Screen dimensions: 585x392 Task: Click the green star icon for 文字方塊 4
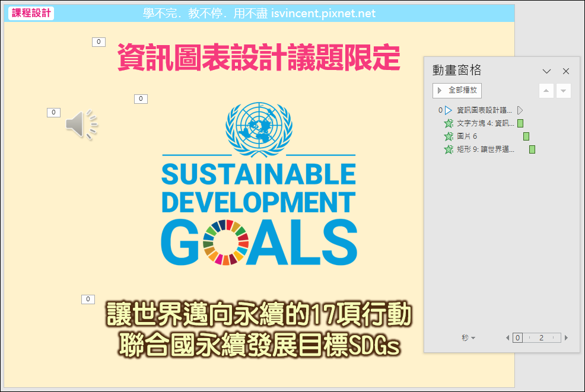pyautogui.click(x=449, y=123)
